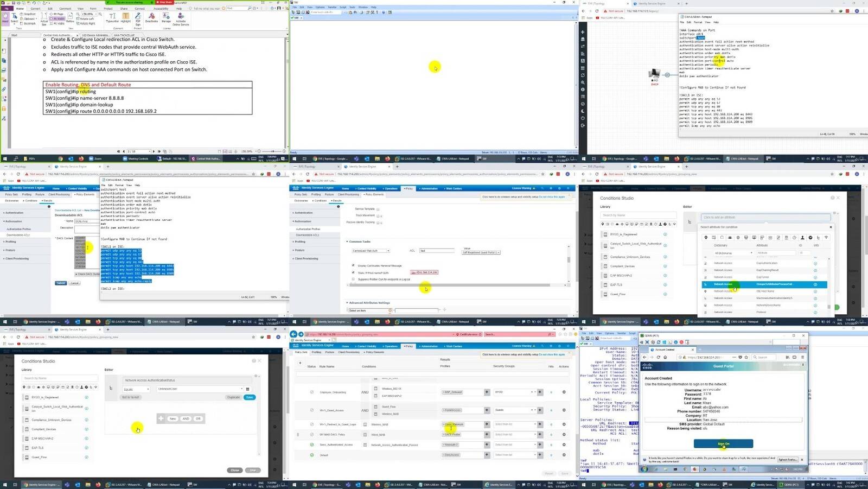Choose the Select tool in the PDF ribbon
The width and height of the screenshot is (868, 489).
pyautogui.click(x=15, y=17)
